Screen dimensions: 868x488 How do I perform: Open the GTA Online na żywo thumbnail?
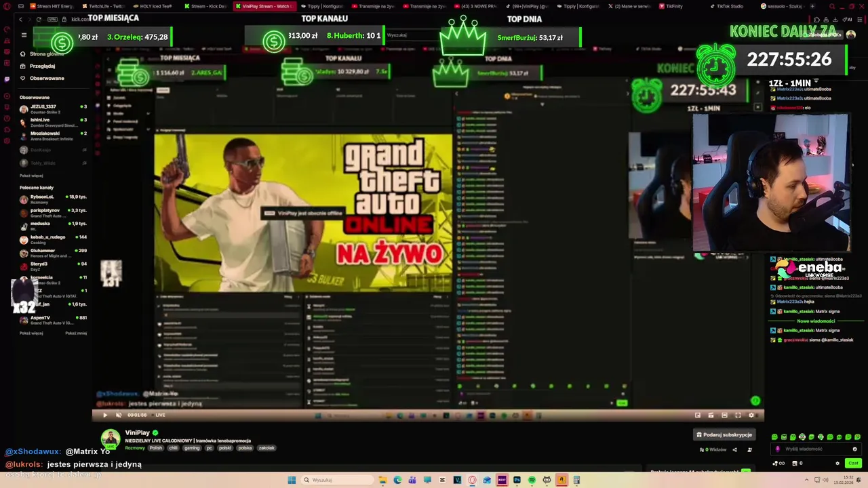pos(303,213)
